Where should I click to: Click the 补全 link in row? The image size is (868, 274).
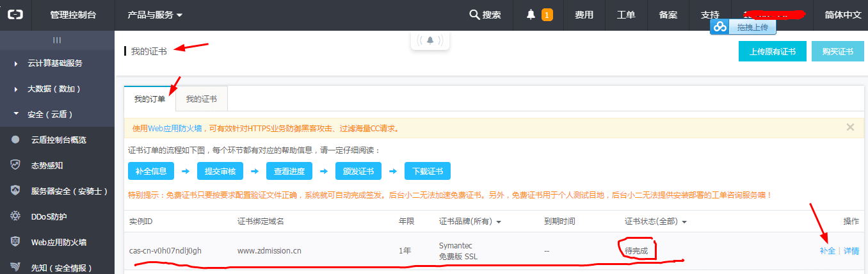click(x=828, y=251)
